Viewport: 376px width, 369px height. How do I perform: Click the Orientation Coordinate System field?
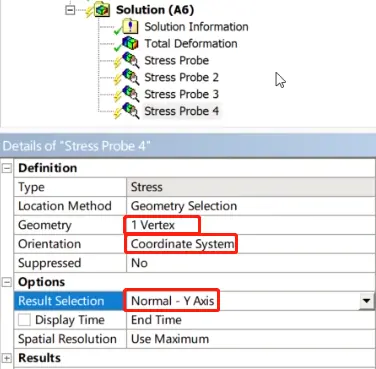click(251, 244)
